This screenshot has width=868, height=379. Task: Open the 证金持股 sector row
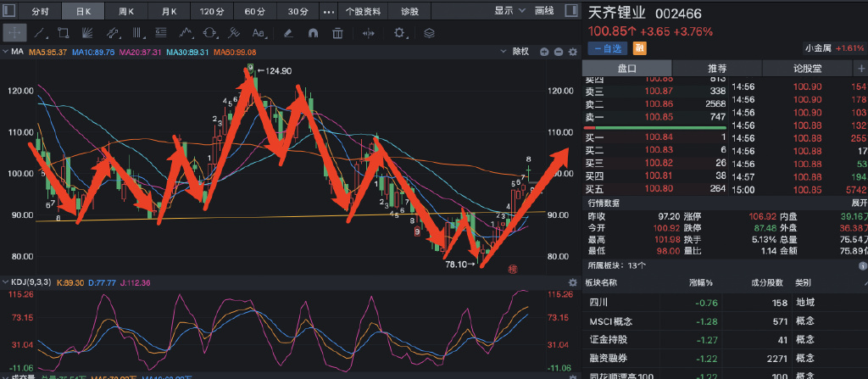pos(726,339)
